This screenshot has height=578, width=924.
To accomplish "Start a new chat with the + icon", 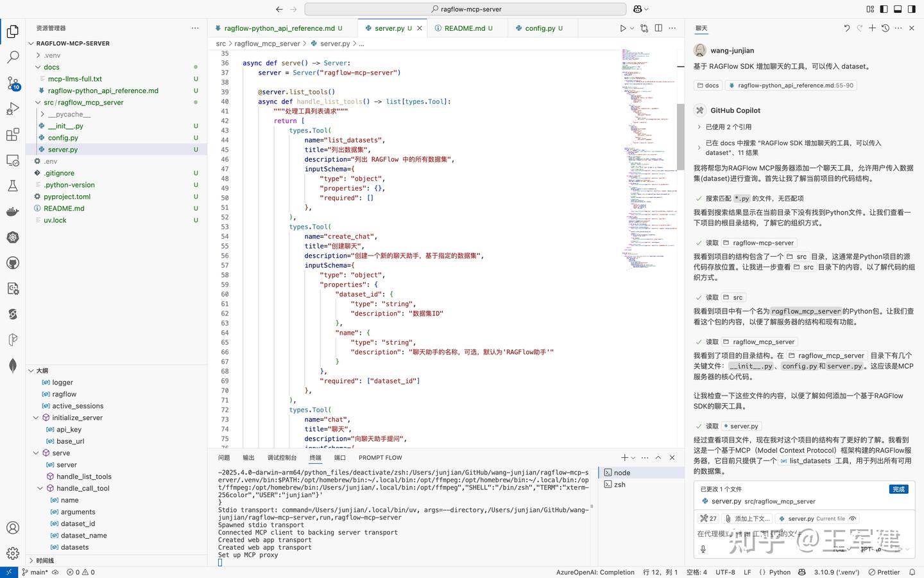I will [872, 28].
